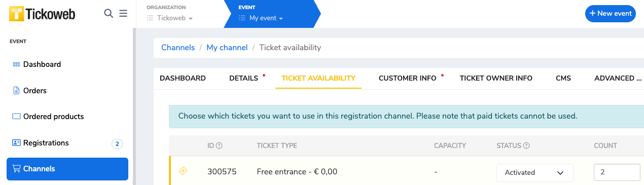The width and height of the screenshot is (644, 185).
Task: Click the search magnifier icon
Action: coord(109,14)
